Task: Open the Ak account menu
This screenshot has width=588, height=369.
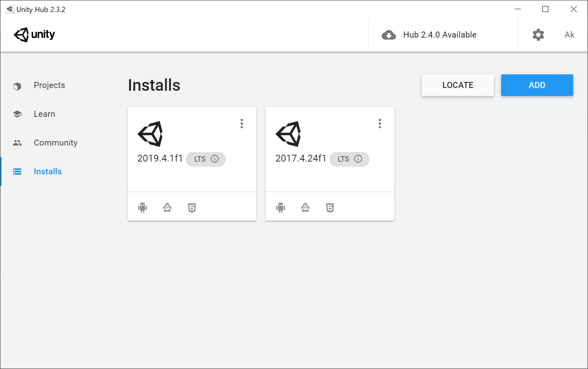Action: [x=570, y=35]
